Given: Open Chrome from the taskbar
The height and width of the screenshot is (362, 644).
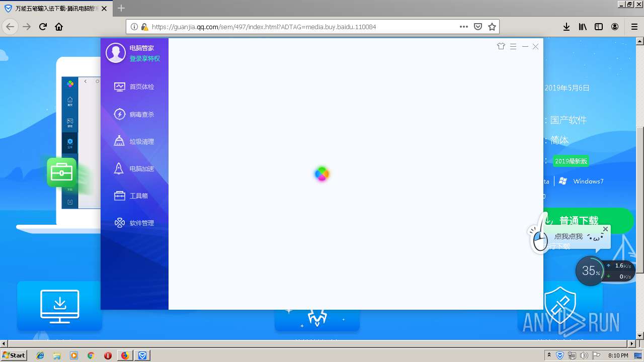Looking at the screenshot, I should (91, 355).
